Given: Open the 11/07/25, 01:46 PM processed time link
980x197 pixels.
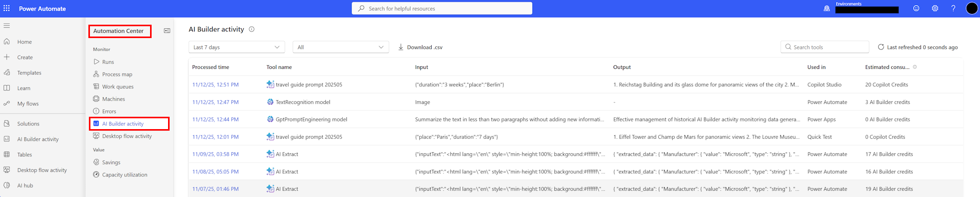Looking at the screenshot, I should (x=215, y=189).
